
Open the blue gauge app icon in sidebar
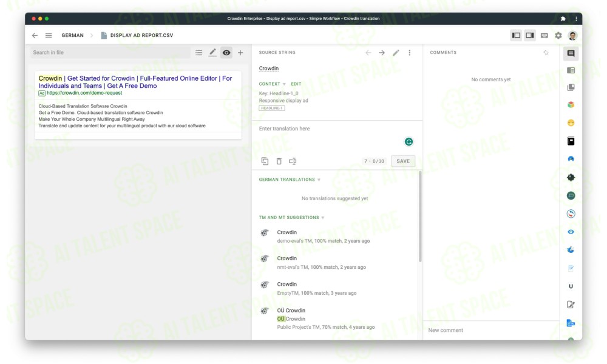571,158
